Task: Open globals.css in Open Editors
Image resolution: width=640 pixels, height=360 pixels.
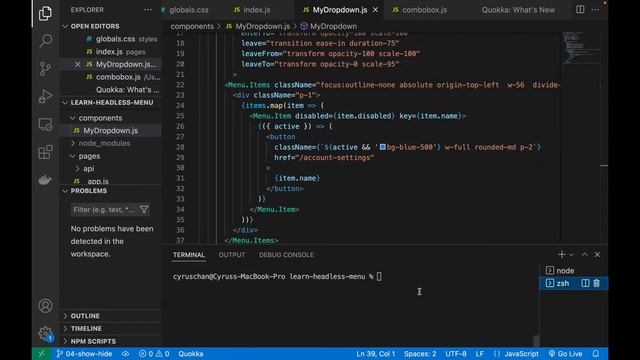Action: click(115, 39)
